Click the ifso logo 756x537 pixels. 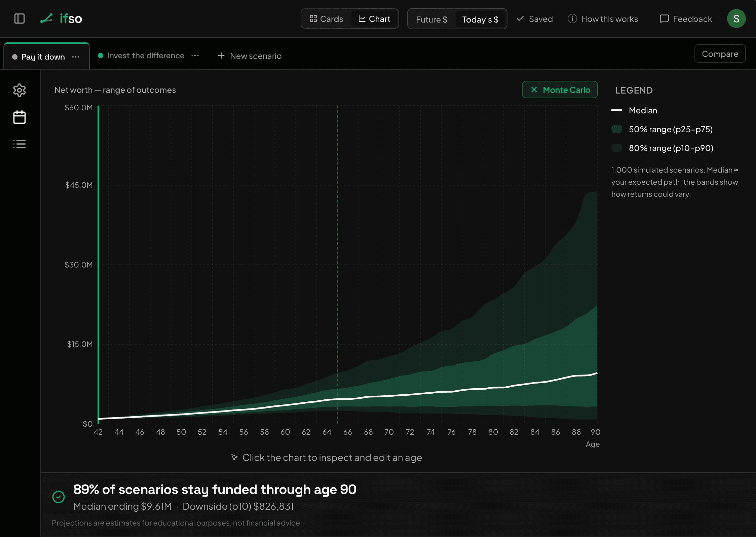coord(61,19)
